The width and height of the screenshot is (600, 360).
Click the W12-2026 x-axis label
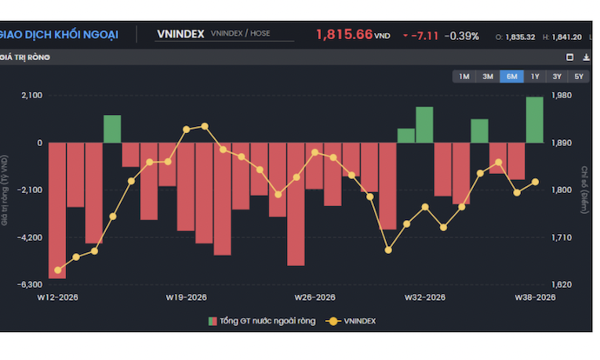[x=57, y=297]
